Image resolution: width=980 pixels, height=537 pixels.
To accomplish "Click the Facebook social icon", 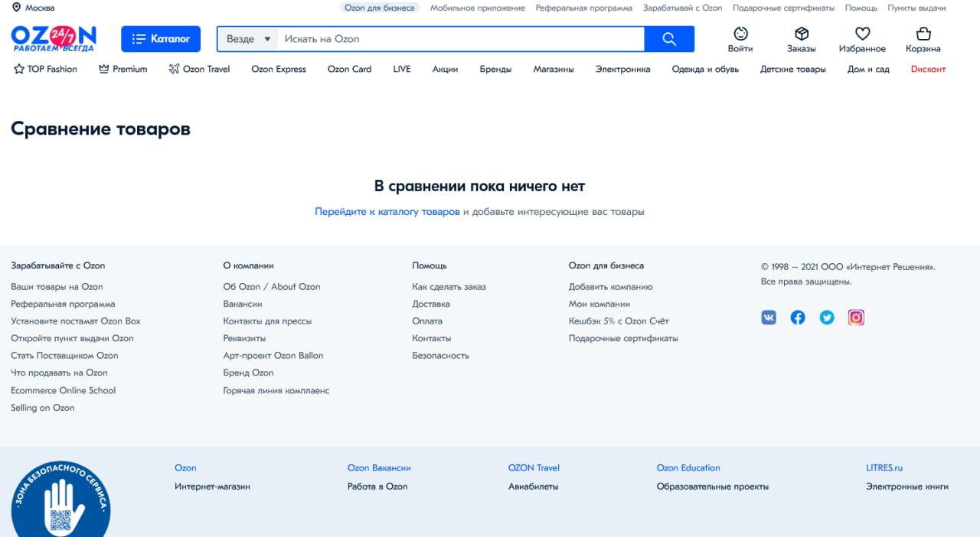I will pyautogui.click(x=798, y=317).
